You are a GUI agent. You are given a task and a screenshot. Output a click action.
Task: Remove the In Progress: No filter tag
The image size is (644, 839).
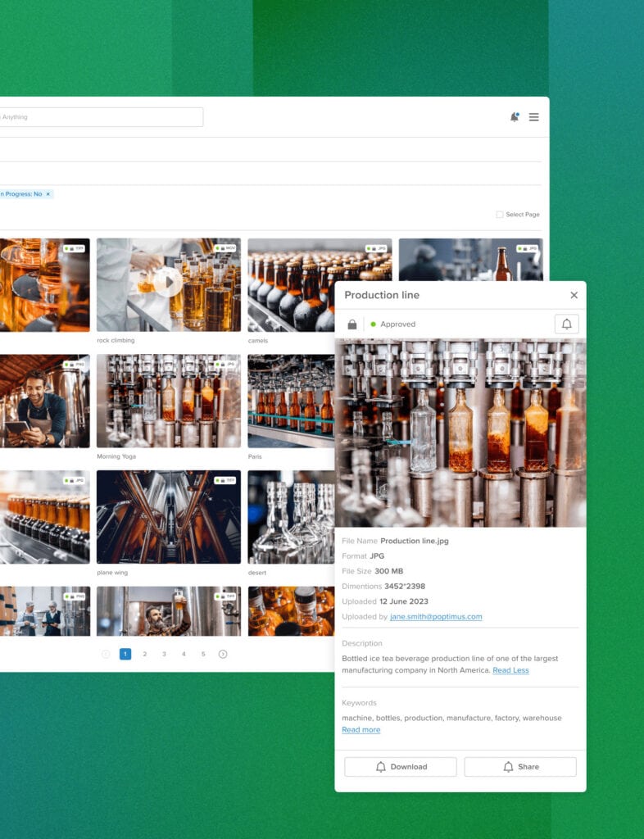click(48, 194)
